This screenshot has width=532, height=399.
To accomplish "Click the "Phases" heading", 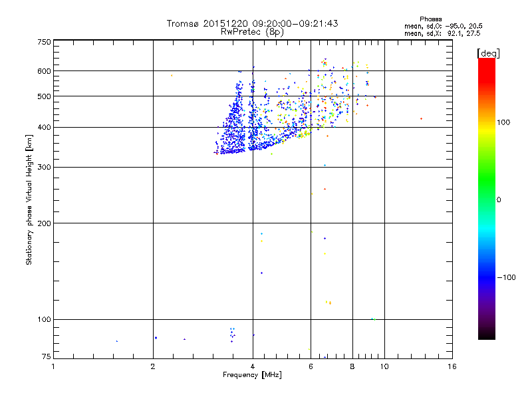I will pyautogui.click(x=430, y=19).
